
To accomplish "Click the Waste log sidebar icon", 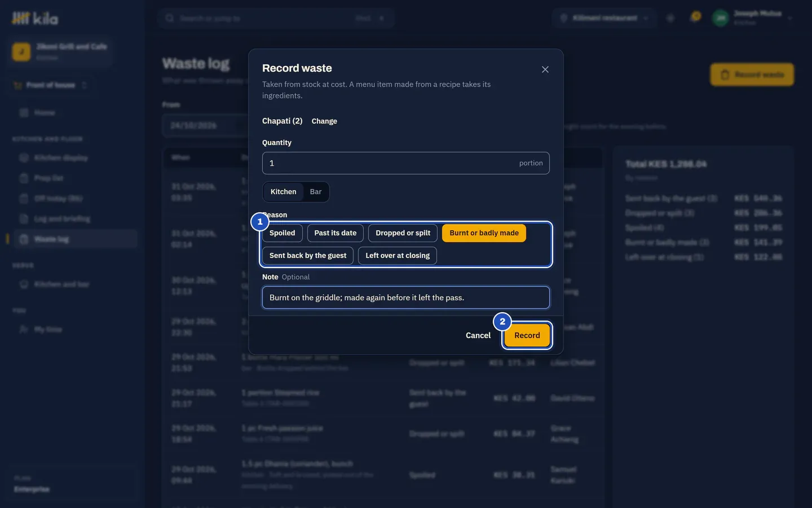I will pyautogui.click(x=24, y=239).
